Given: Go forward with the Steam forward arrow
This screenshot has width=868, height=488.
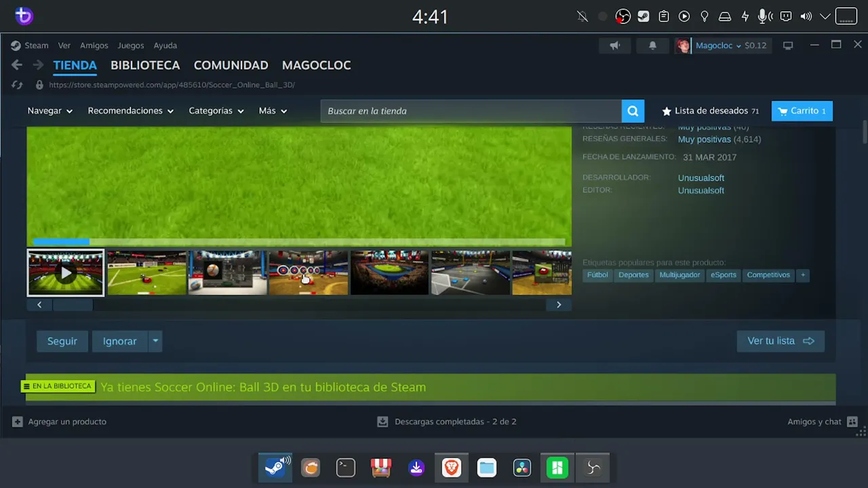Looking at the screenshot, I should [x=39, y=65].
